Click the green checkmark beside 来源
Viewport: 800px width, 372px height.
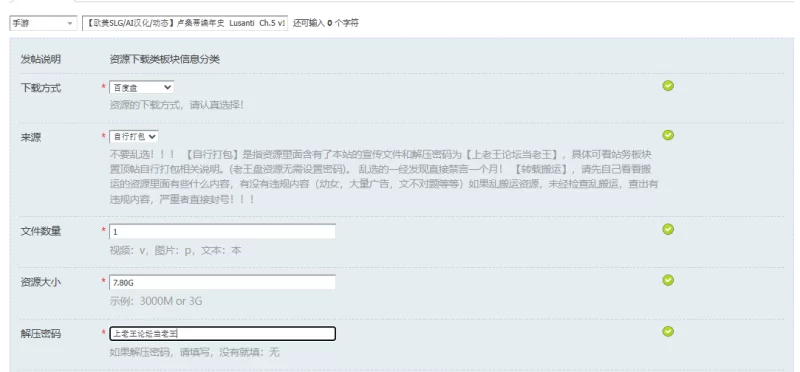(668, 135)
